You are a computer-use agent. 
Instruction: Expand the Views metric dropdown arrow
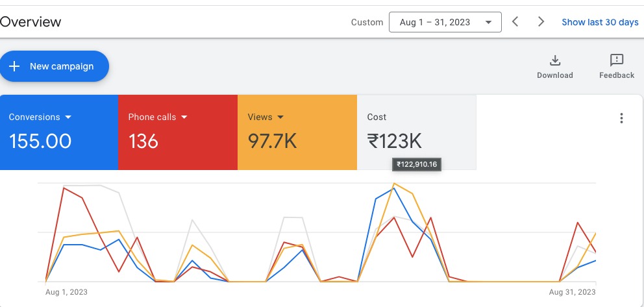(x=280, y=117)
